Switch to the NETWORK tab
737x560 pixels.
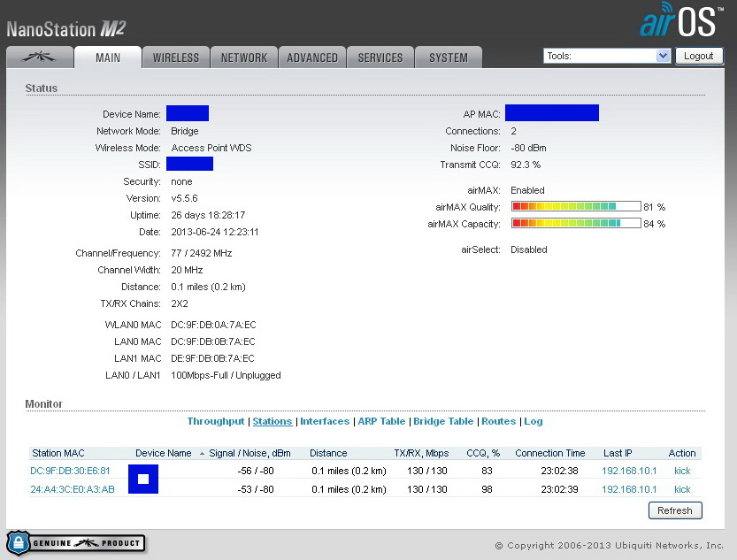(243, 58)
